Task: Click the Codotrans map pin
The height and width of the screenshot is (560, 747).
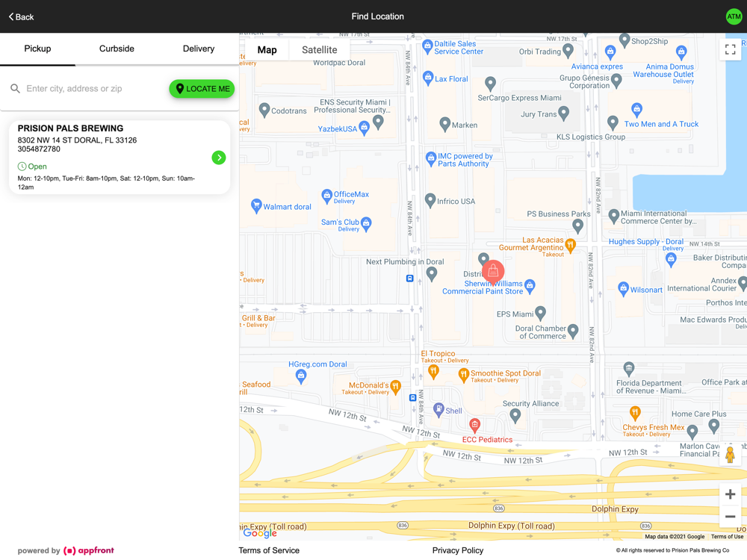Action: 264,110
